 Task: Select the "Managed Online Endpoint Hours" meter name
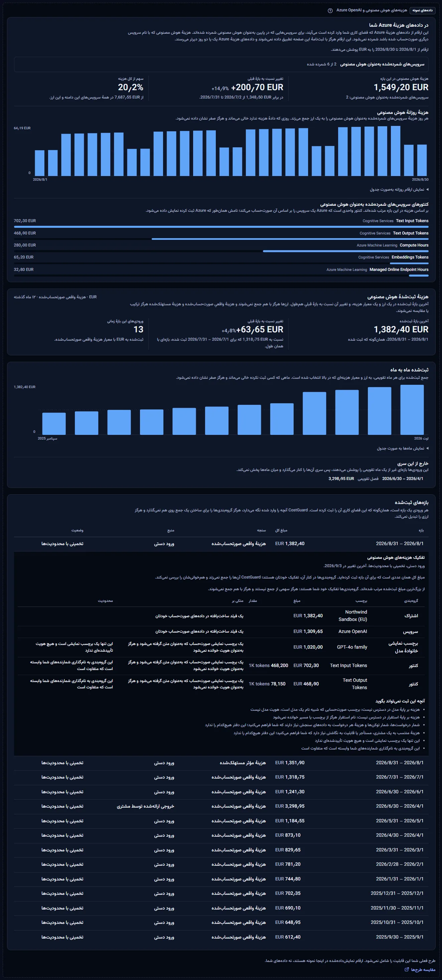pos(399,270)
